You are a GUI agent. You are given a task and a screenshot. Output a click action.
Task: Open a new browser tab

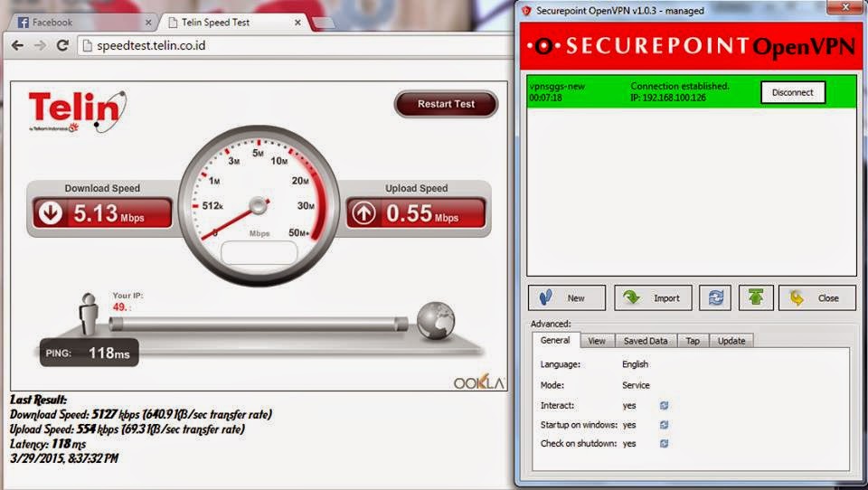[x=324, y=23]
